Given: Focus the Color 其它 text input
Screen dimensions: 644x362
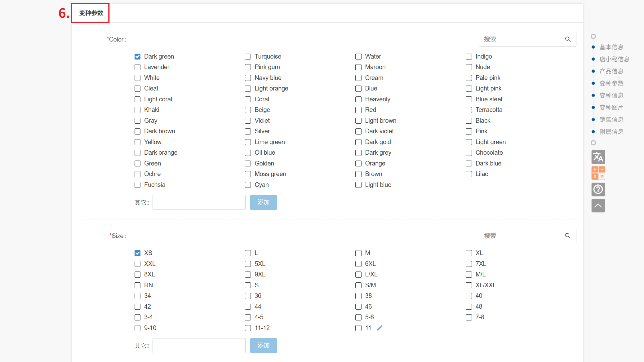Looking at the screenshot, I should click(199, 202).
